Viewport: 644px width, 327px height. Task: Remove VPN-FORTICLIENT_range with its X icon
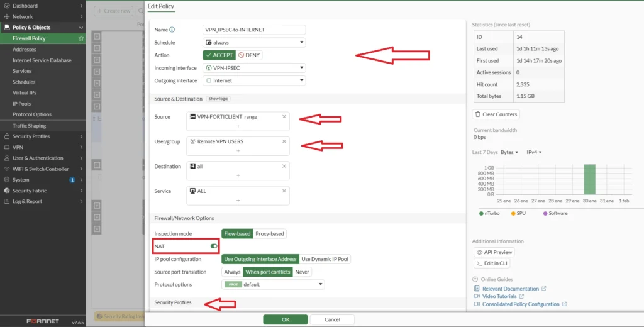284,117
